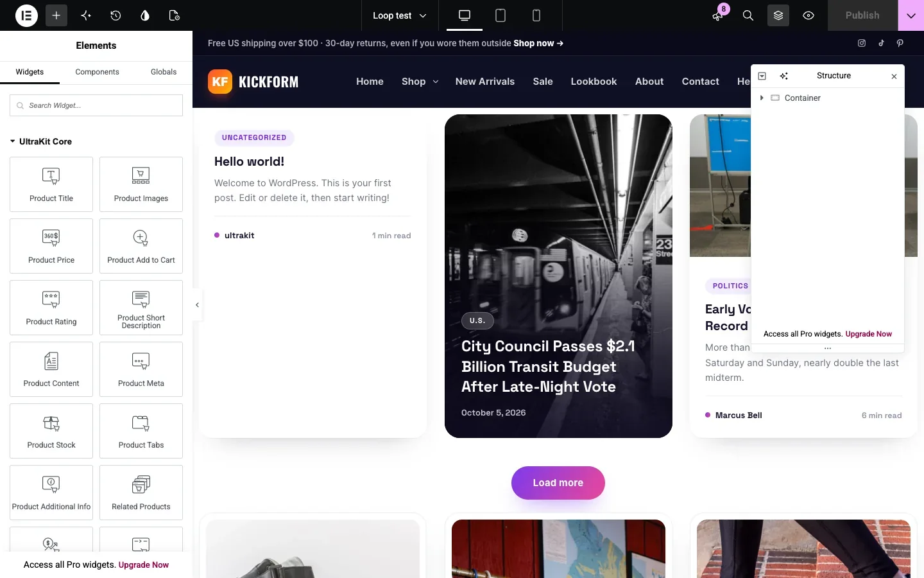
Task: Click in the Search Widget field
Action: 96,105
